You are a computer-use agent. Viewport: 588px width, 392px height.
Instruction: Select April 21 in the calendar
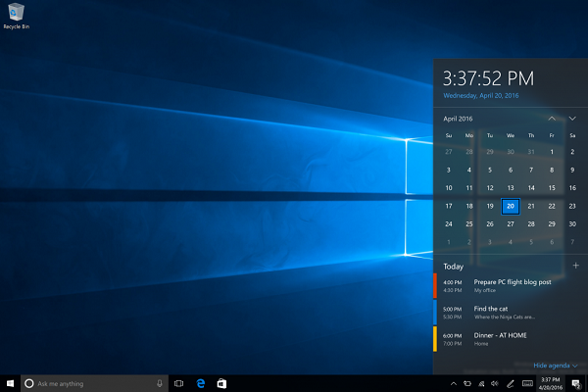531,206
